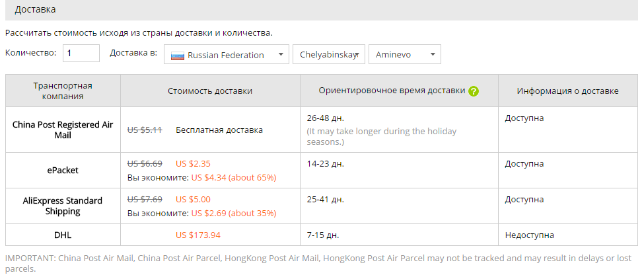This screenshot has width=644, height=279.
Task: Click the DHL price US $173.94
Action: click(198, 235)
